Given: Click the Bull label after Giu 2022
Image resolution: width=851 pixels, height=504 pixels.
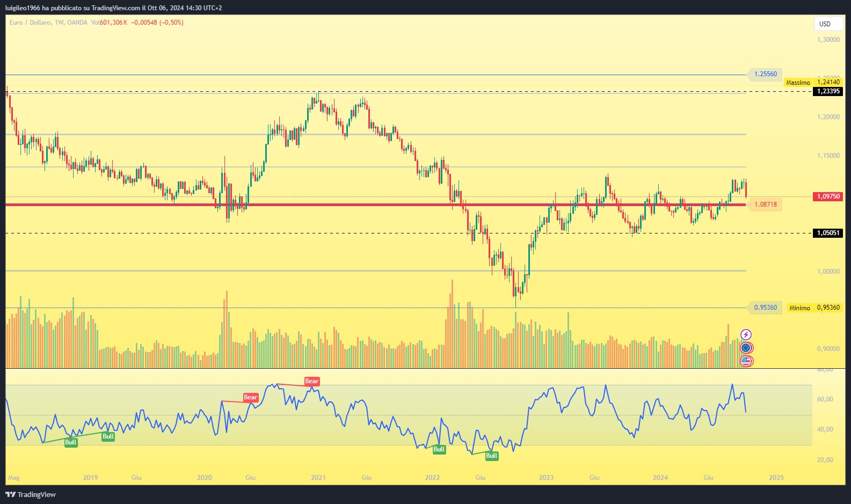Looking at the screenshot, I should 492,456.
